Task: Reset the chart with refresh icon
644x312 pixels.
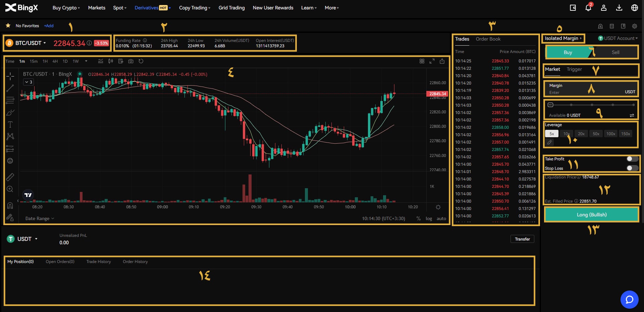Action: [141, 61]
